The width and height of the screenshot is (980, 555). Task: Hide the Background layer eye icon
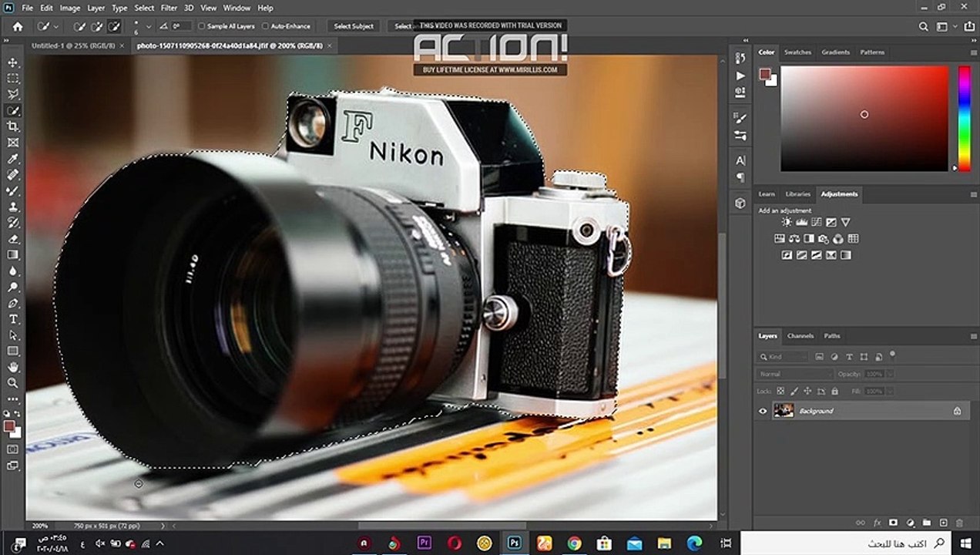point(763,411)
